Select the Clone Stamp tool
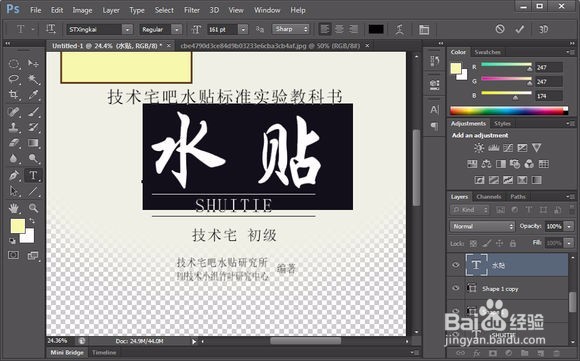The width and height of the screenshot is (580, 361). tap(14, 127)
